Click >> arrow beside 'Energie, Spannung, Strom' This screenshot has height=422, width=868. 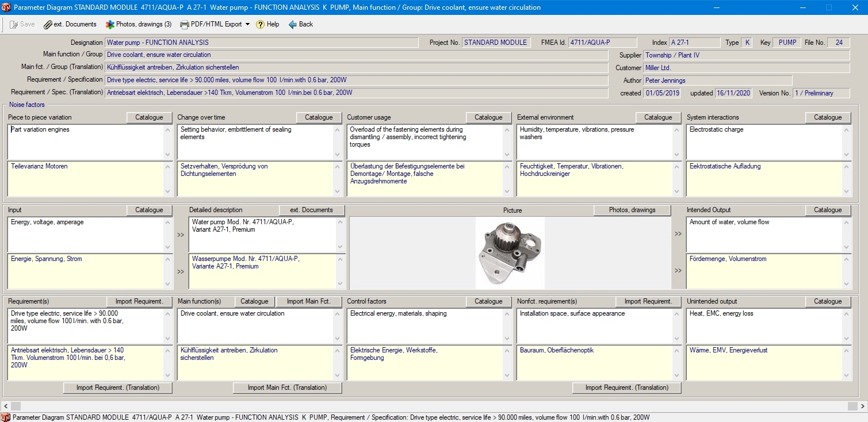[x=181, y=271]
